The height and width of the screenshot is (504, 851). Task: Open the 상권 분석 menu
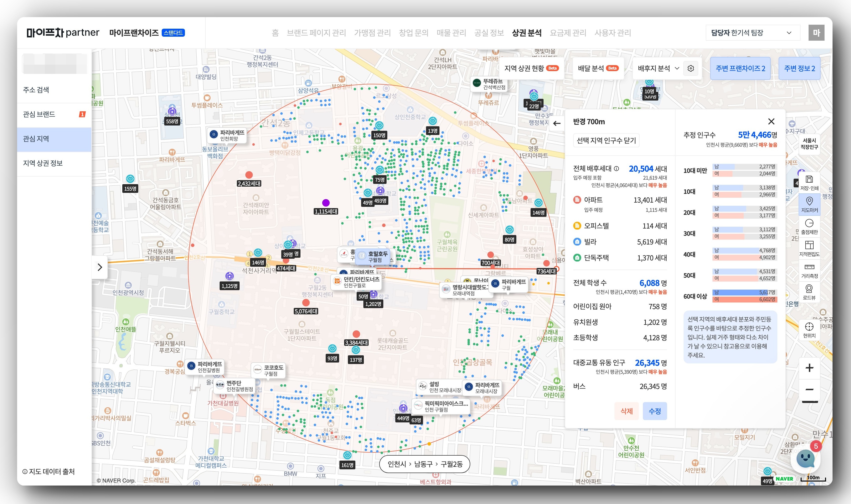click(526, 33)
